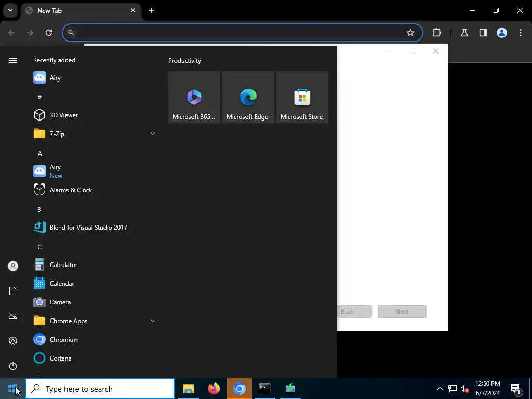Close the New Tab tab
Screen dimensions: 532x399
click(133, 10)
